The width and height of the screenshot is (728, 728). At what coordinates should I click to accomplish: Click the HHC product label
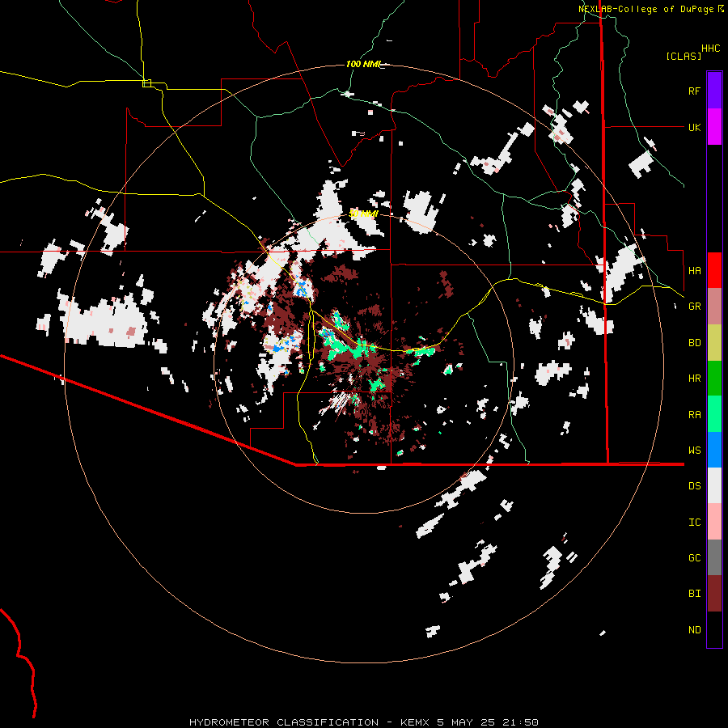711,49
